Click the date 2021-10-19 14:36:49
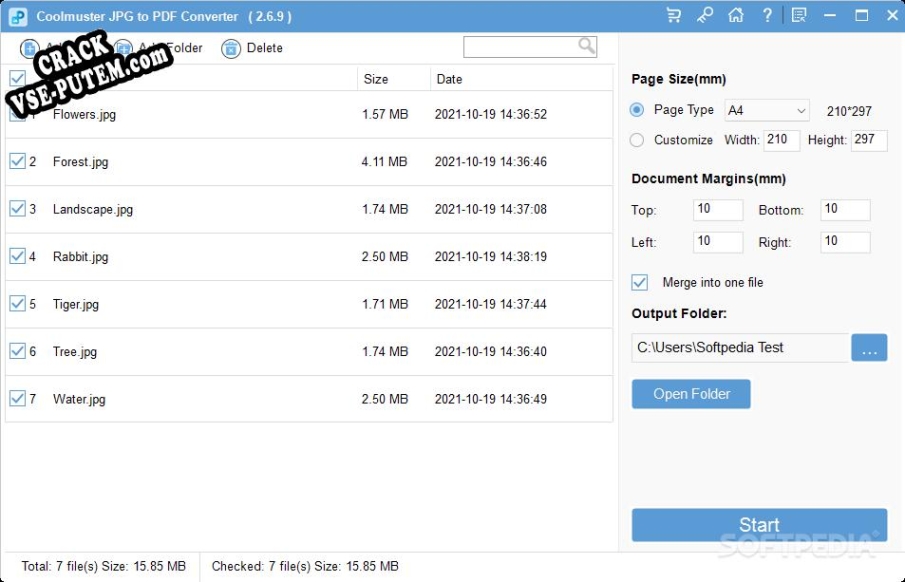The height and width of the screenshot is (582, 905). pyautogui.click(x=491, y=399)
